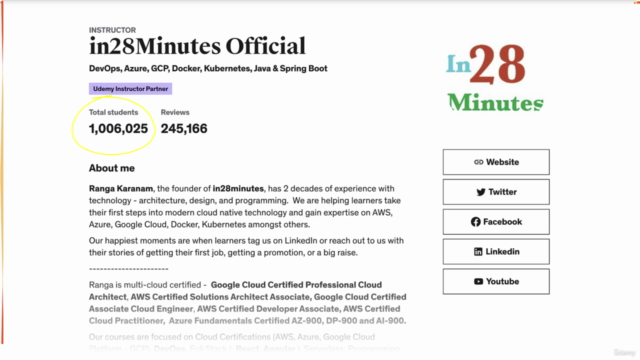Click the reviews count 245,166
The height and width of the screenshot is (360, 640).
184,129
